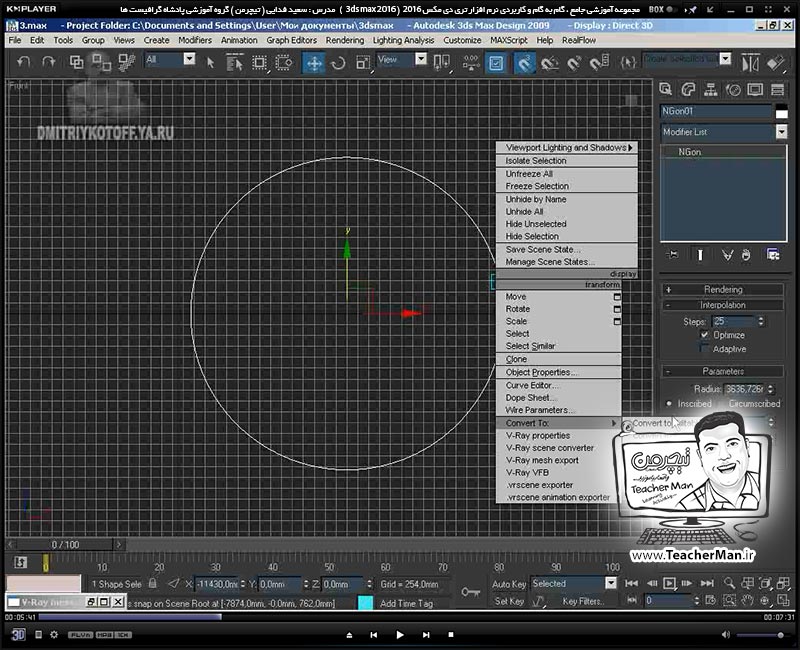Click Configure Modifier Sets icon

pos(773,254)
